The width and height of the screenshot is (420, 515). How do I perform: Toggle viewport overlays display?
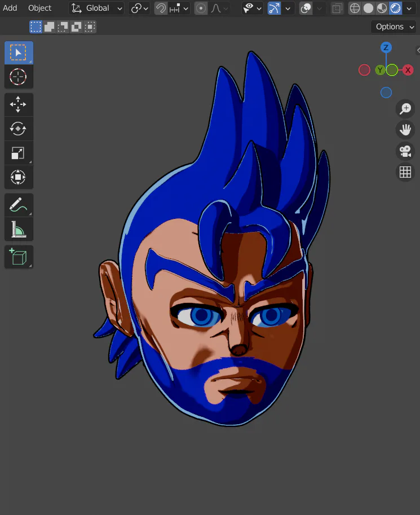[306, 8]
